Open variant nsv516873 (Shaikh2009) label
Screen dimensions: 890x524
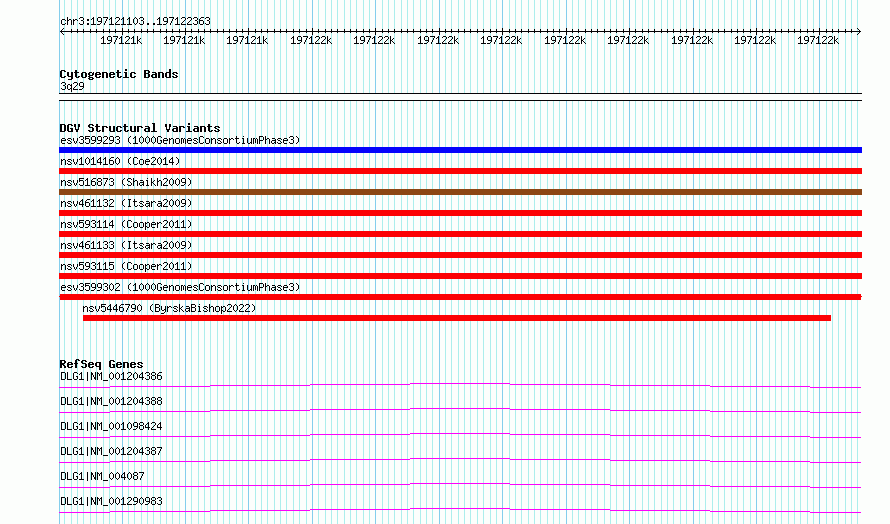[126, 182]
